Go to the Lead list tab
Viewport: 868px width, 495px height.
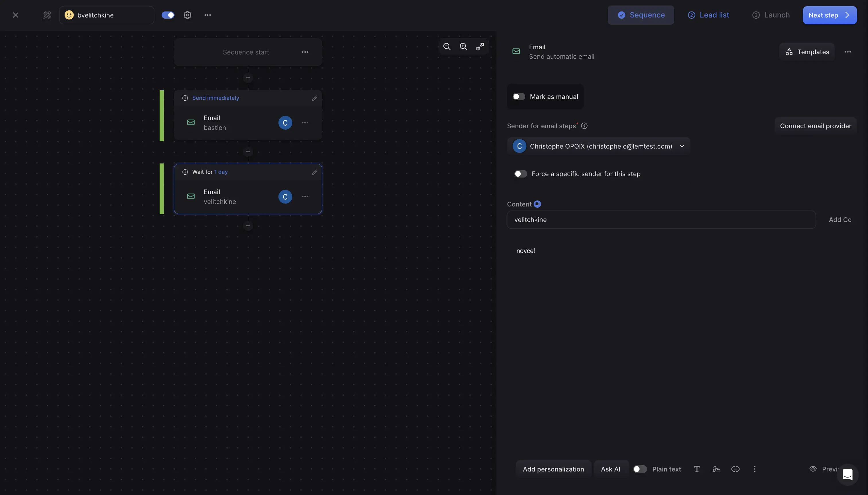pyautogui.click(x=708, y=15)
